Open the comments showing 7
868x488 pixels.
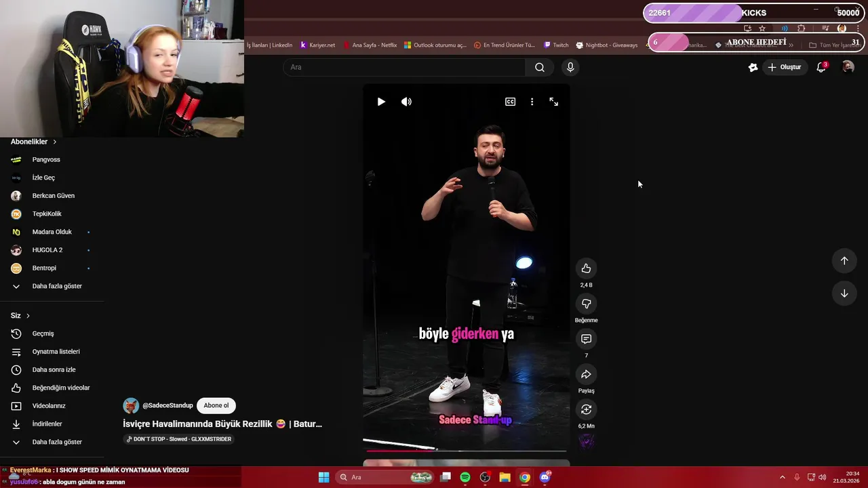click(586, 339)
